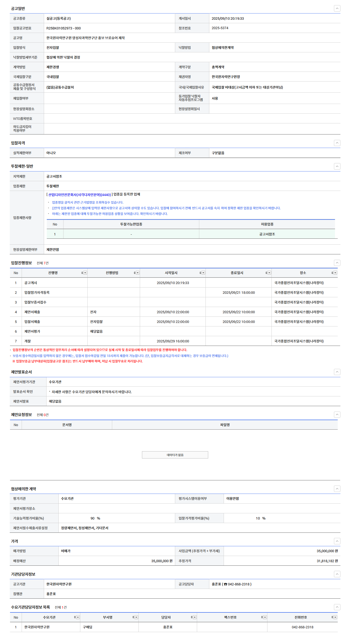Click the 문서명 column header
Image resolution: width=348 pixels, height=644 pixels.
(67, 425)
